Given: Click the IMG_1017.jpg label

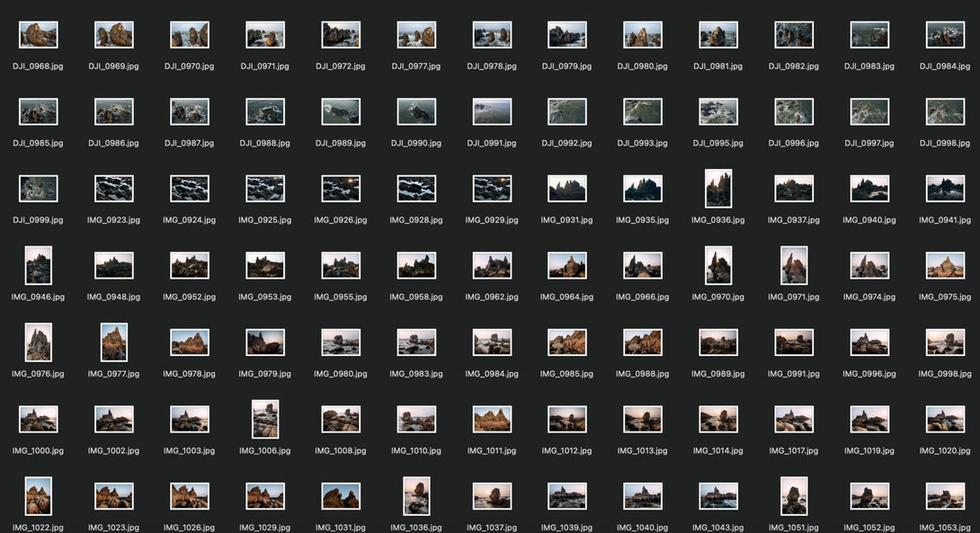Looking at the screenshot, I should [794, 450].
